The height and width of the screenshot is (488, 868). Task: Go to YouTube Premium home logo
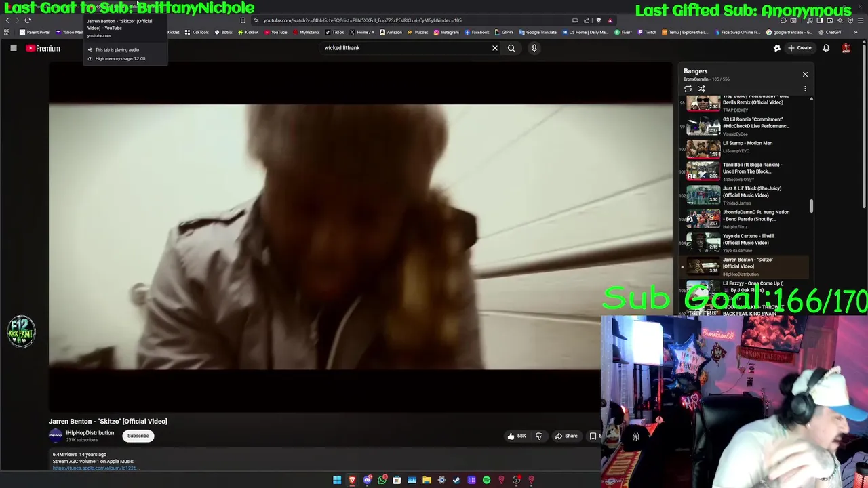[x=43, y=48]
